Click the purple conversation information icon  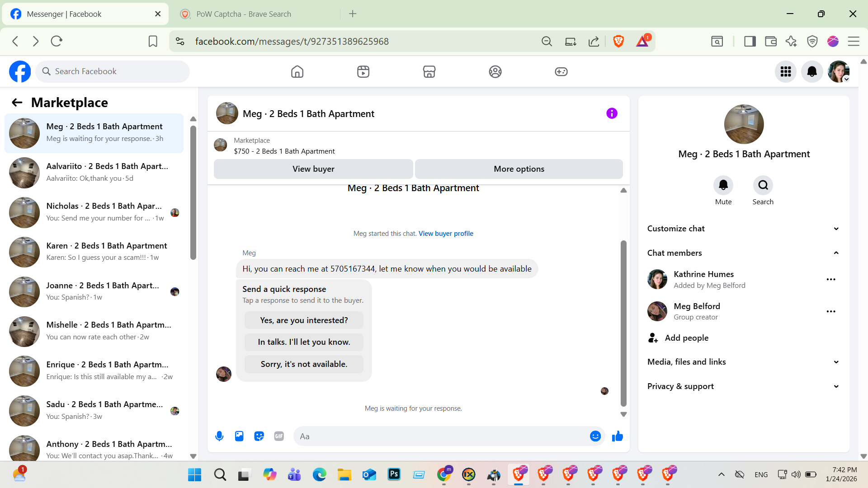pyautogui.click(x=612, y=113)
